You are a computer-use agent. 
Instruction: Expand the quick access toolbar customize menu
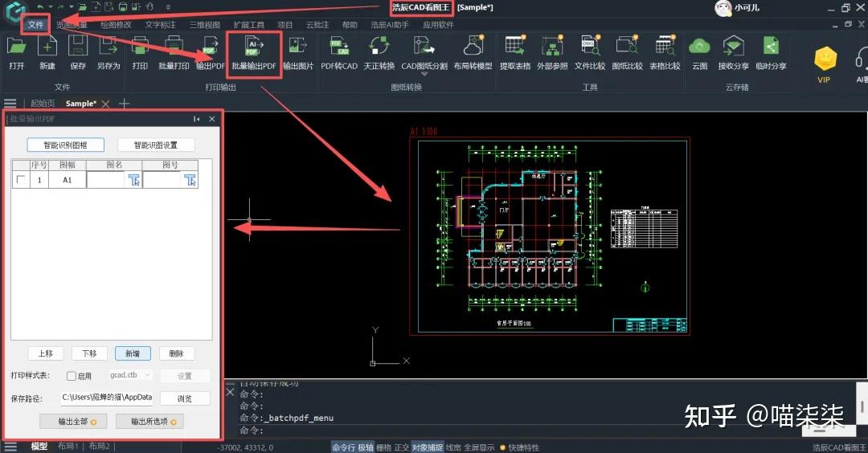pos(168,7)
